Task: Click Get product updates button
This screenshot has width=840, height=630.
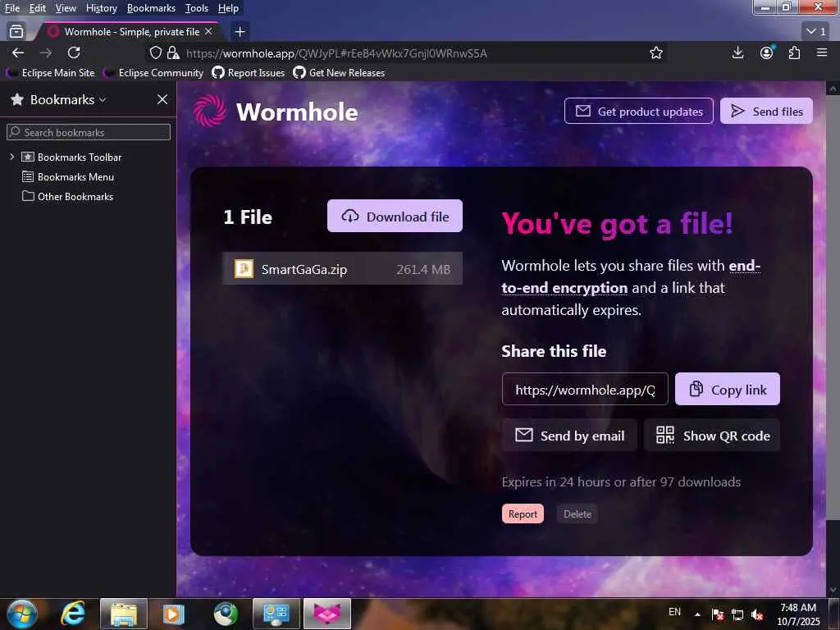Action: pos(638,111)
